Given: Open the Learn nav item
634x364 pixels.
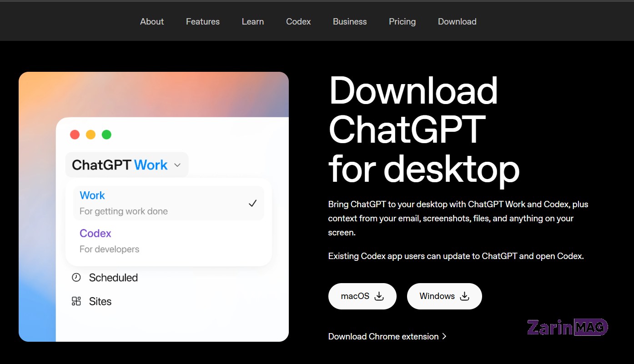Looking at the screenshot, I should [x=253, y=21].
